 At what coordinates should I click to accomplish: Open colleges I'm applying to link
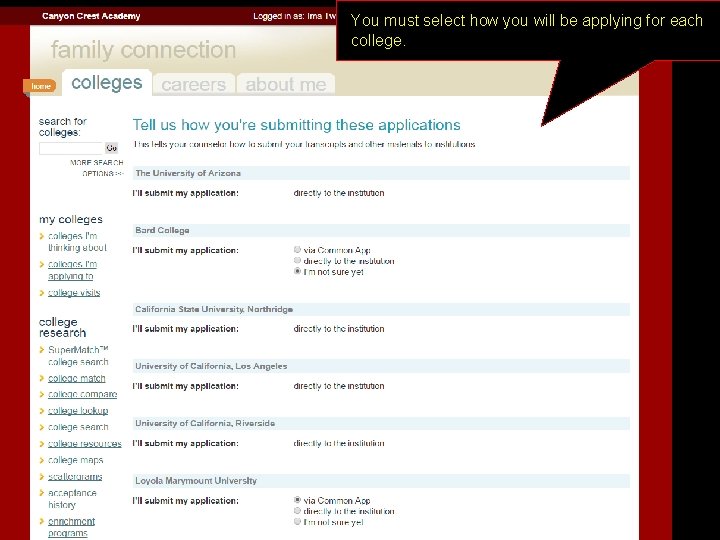point(73,270)
